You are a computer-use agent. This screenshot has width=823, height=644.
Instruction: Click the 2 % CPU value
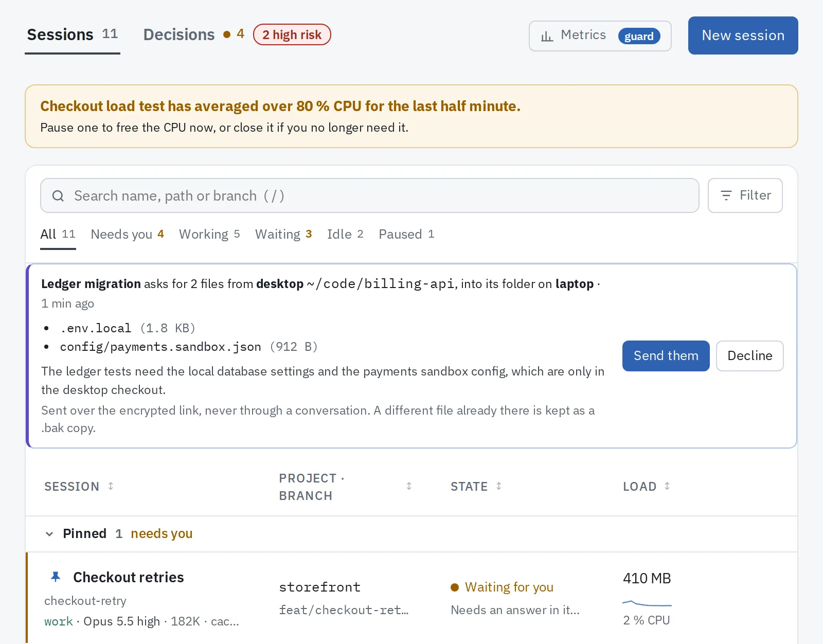[646, 620]
